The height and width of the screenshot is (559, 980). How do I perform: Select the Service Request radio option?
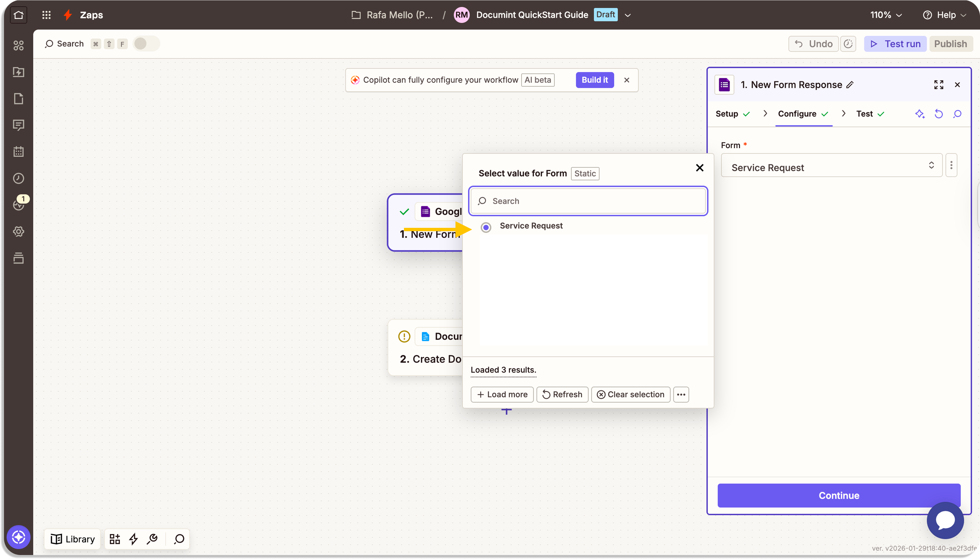pos(486,227)
